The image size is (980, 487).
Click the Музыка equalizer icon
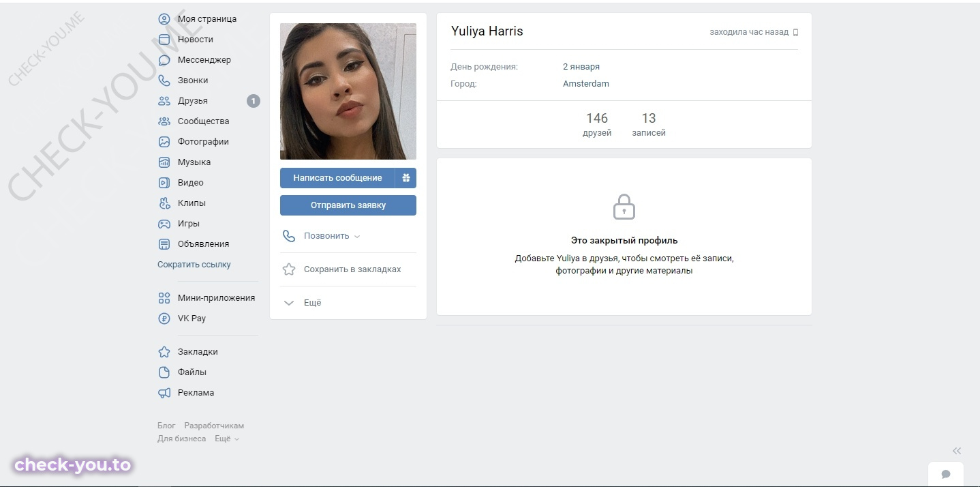tap(164, 162)
